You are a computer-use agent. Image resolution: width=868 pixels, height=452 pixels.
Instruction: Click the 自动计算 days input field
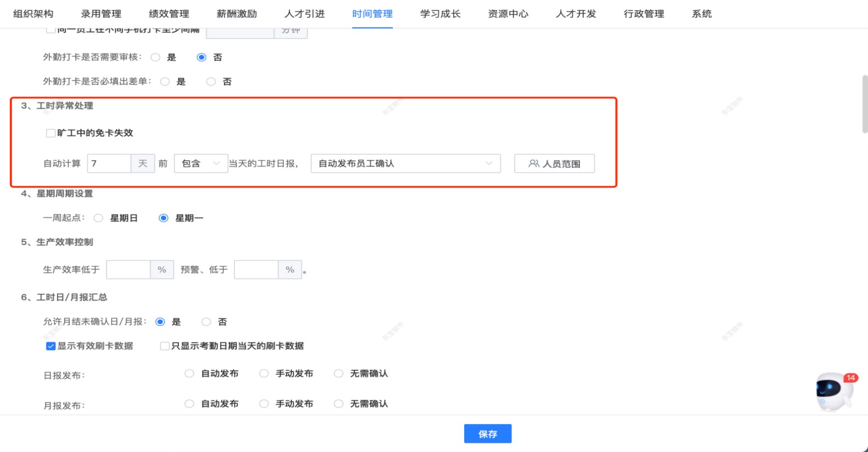[109, 164]
